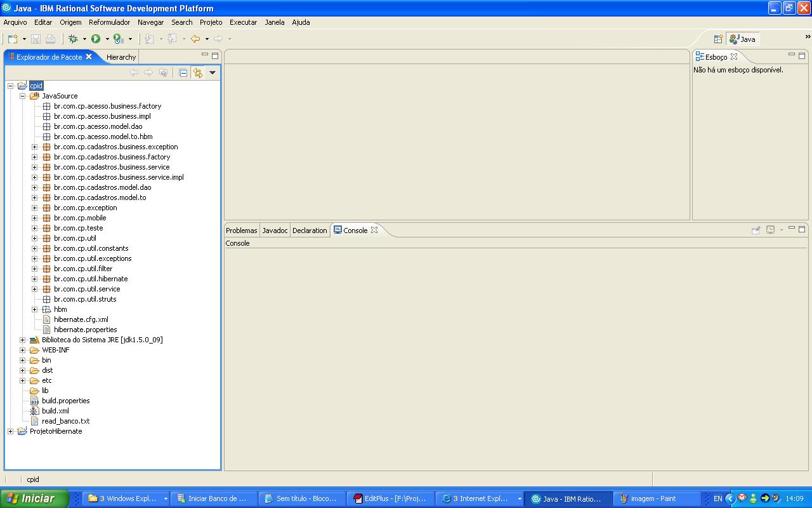Maximize the Explorador de Pacote panel

click(x=215, y=55)
